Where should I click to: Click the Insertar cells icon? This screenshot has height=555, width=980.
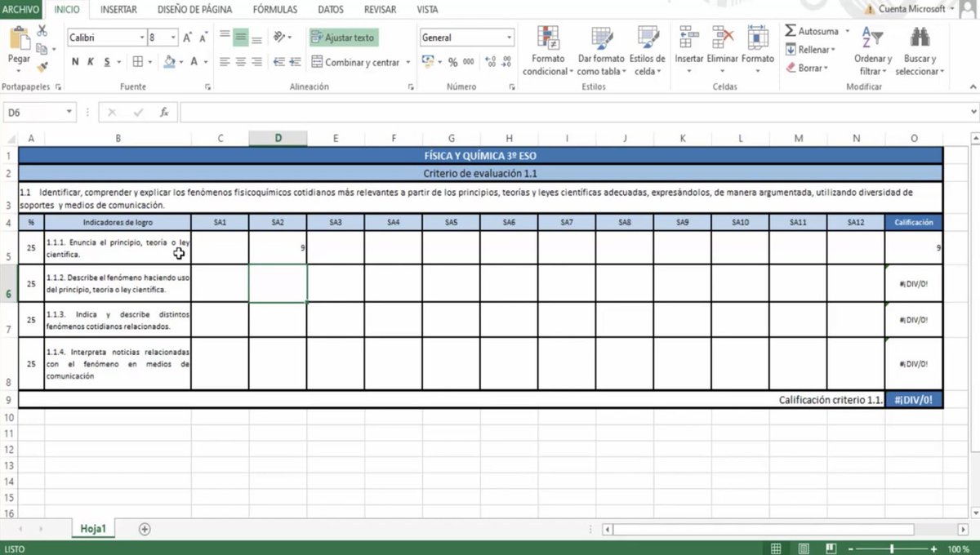click(x=689, y=38)
